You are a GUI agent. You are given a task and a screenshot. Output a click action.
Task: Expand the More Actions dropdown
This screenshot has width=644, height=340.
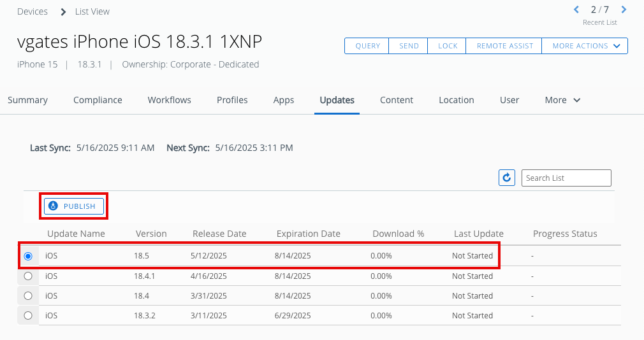click(586, 46)
